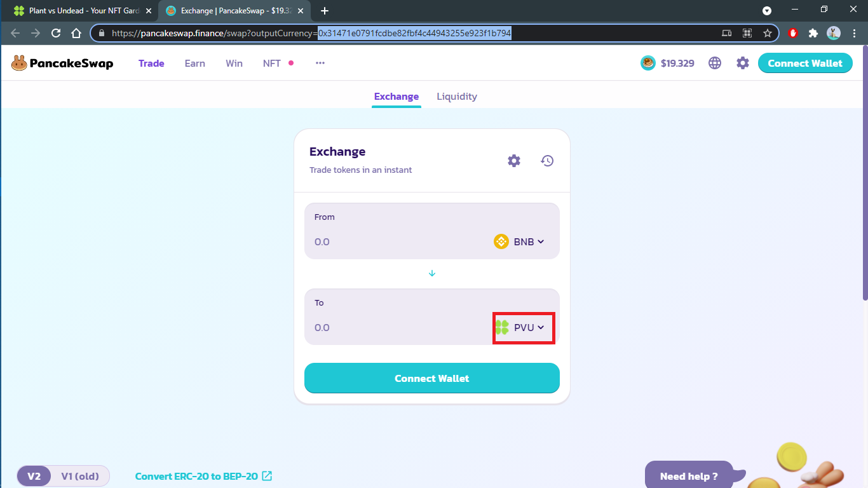Close the Exchange PancakeSwap tab
Viewport: 868px width, 488px height.
click(x=301, y=11)
